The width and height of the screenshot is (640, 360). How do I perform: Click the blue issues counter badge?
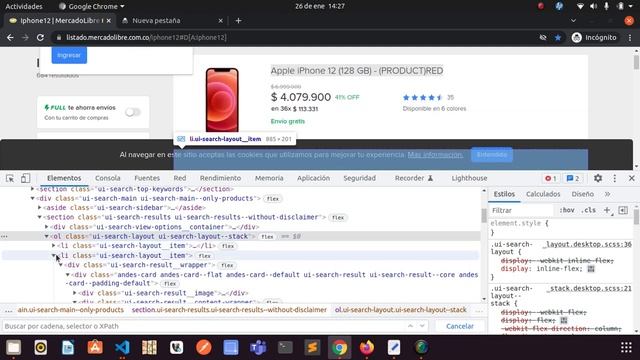pos(573,178)
